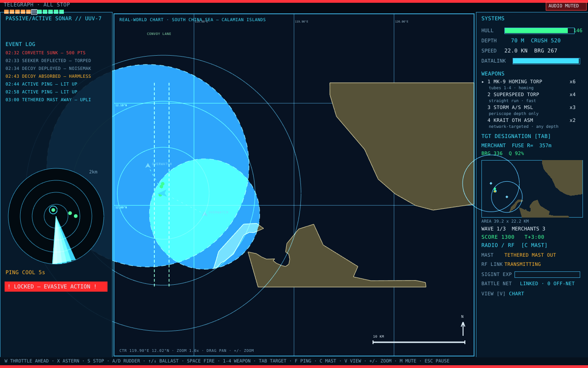Click the 10 KM scale bar
Image resolution: width=588 pixels, height=368 pixels.
click(x=418, y=342)
